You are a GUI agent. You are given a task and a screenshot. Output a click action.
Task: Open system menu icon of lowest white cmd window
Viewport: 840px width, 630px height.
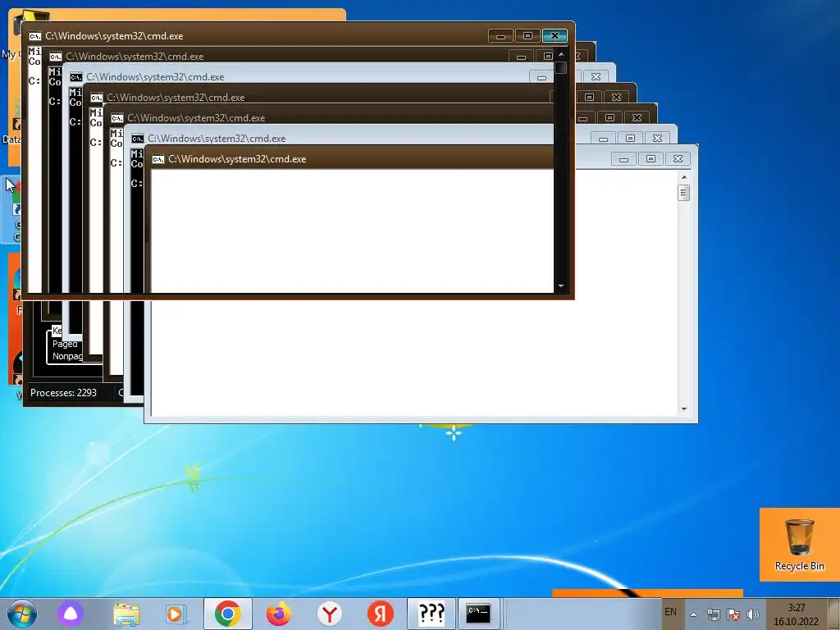point(158,159)
